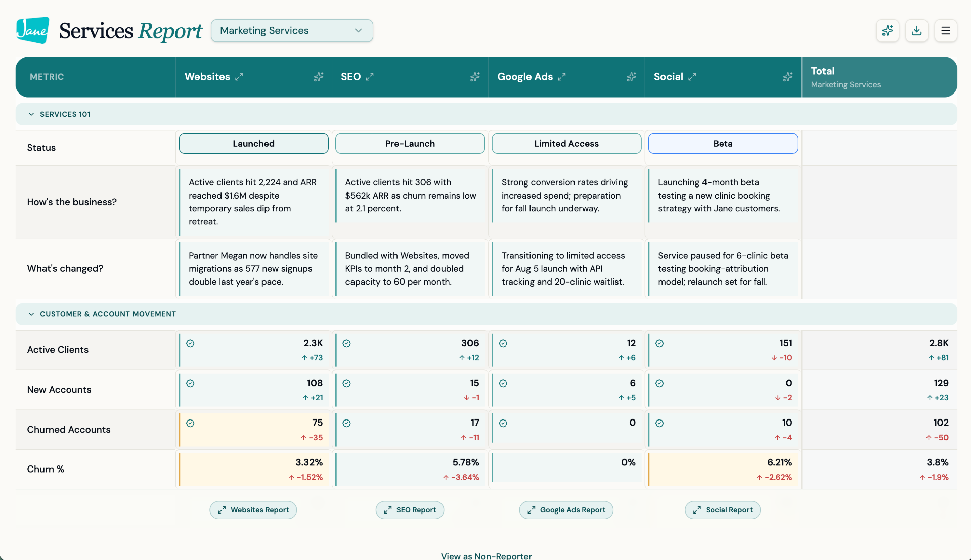The image size is (971, 560).
Task: Click the download report icon
Action: click(916, 31)
